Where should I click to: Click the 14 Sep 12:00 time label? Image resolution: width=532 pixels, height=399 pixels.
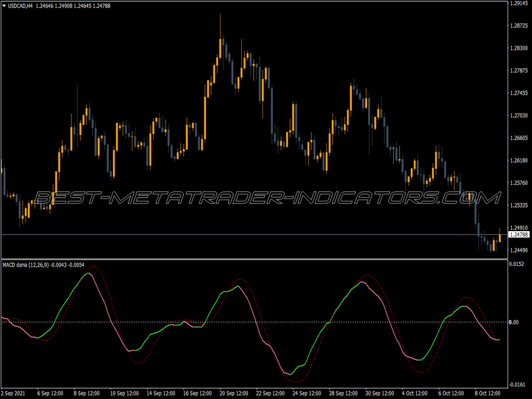[161, 393]
